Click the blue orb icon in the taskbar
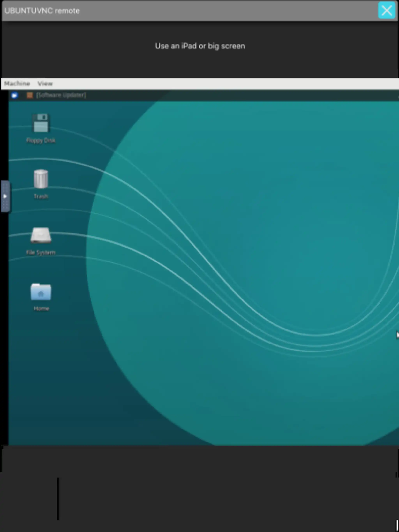The width and height of the screenshot is (399, 532). (15, 95)
